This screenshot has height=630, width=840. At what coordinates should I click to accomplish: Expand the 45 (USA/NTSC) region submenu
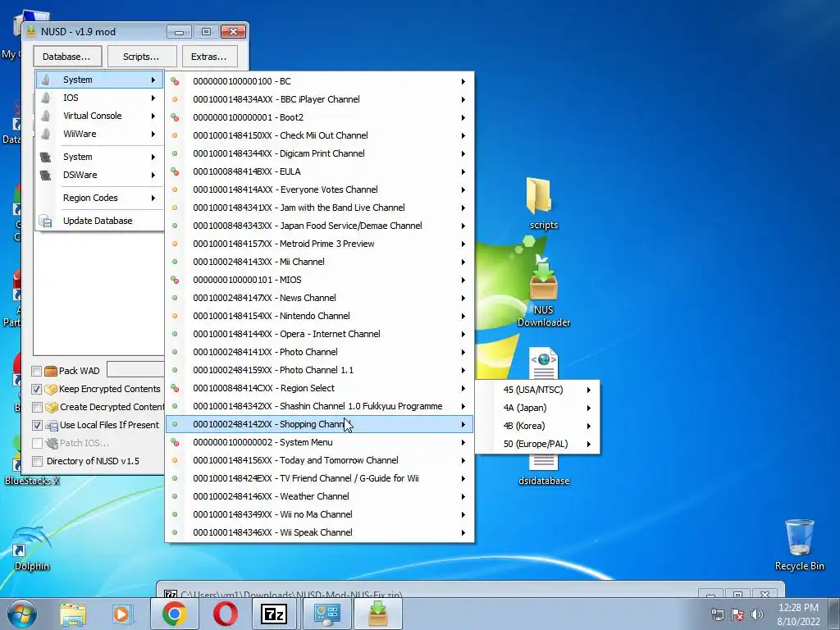point(536,390)
